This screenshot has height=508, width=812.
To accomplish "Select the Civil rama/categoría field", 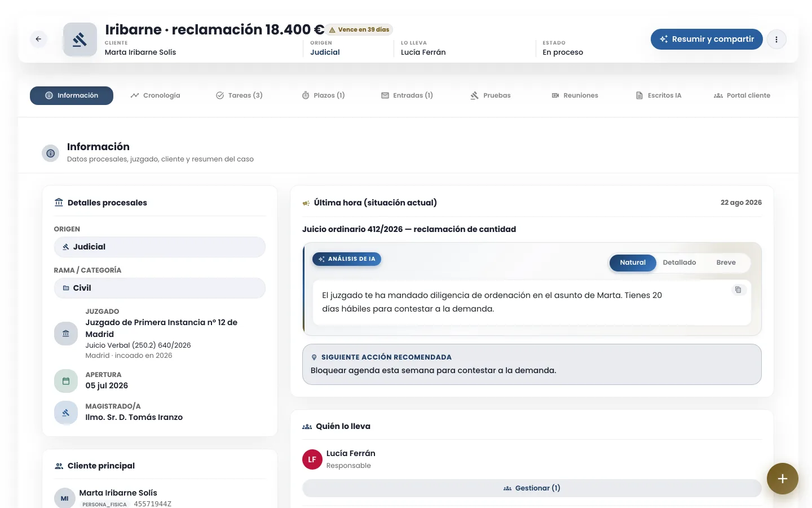I will (x=160, y=288).
